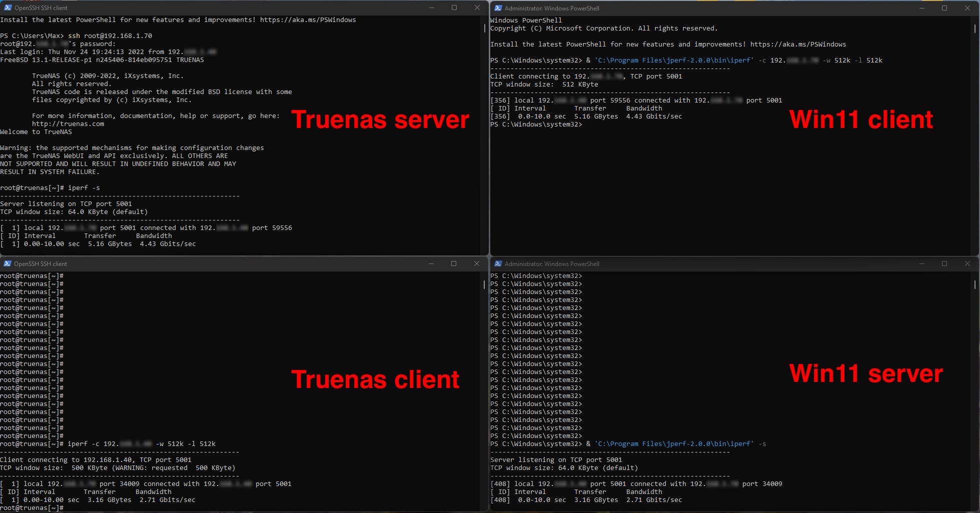The height and width of the screenshot is (513, 980).
Task: Click the top-left OpenSSH SSH client PowerShell icon
Action: point(8,7)
